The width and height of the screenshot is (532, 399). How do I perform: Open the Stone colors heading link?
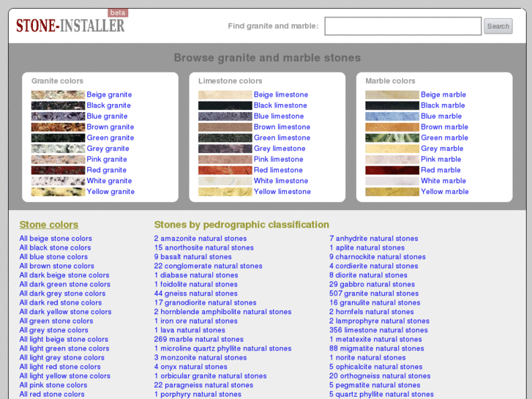[x=49, y=225]
